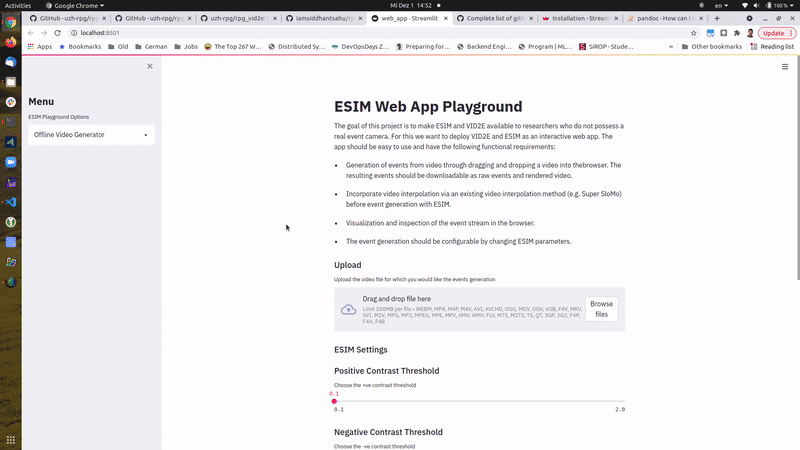Image resolution: width=800 pixels, height=450 pixels.
Task: Open the Jobs bookmarks folder
Action: click(x=186, y=46)
